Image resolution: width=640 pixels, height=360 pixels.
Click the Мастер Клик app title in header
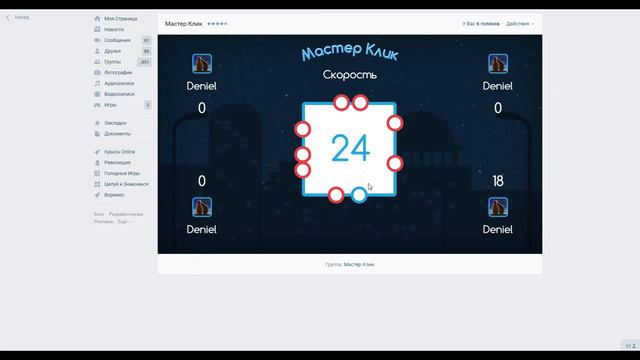(183, 24)
